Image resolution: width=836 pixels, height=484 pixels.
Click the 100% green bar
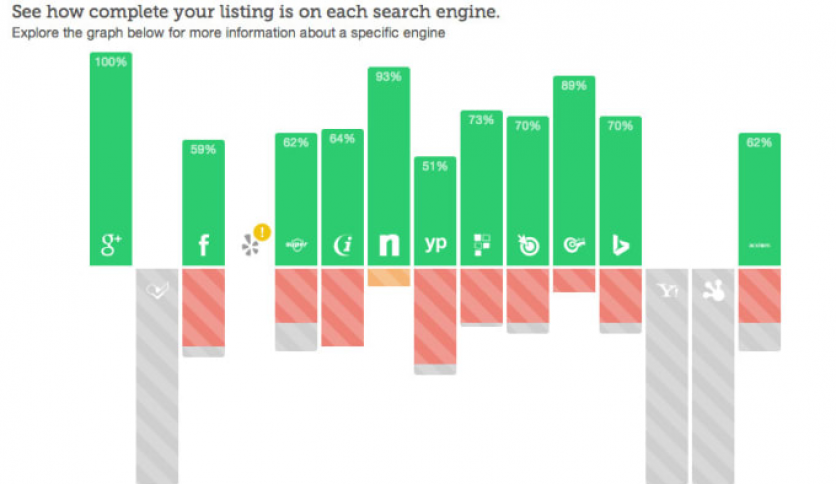click(x=111, y=159)
